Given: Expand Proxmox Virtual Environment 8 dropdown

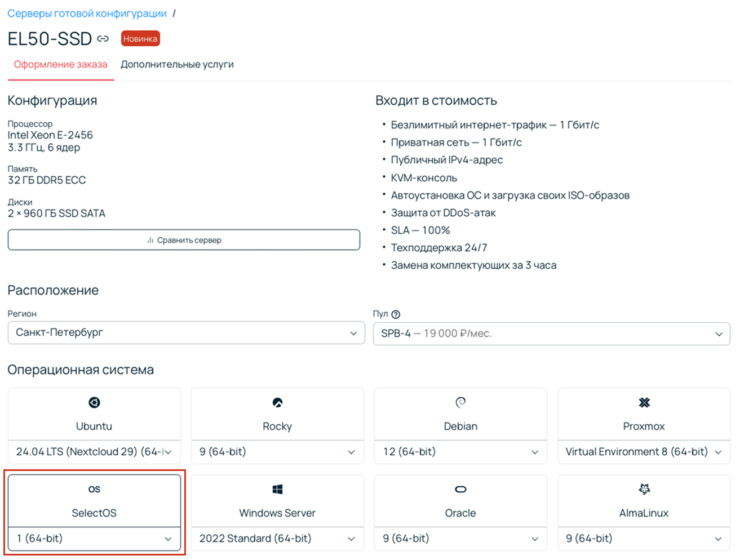Looking at the screenshot, I should pos(644,452).
